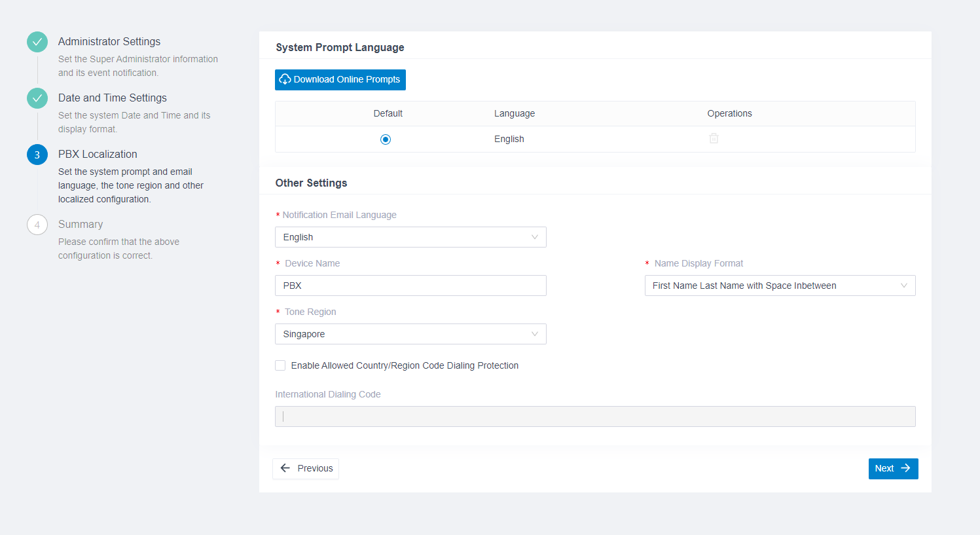The image size is (980, 535).
Task: Click the step 3 PBX Localization circle
Action: tap(37, 155)
